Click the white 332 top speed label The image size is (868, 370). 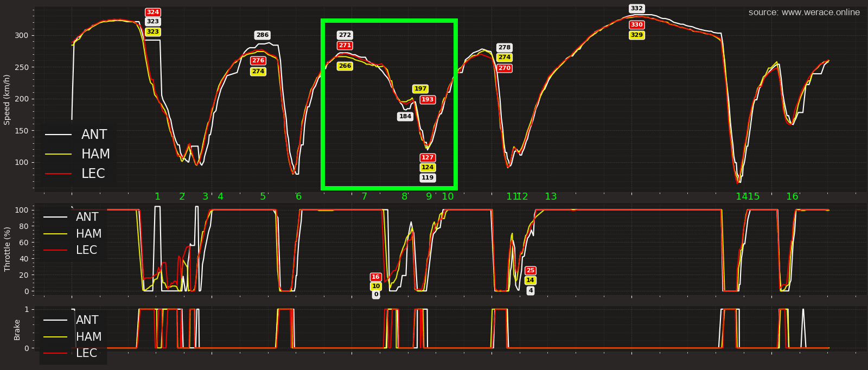[x=636, y=9]
